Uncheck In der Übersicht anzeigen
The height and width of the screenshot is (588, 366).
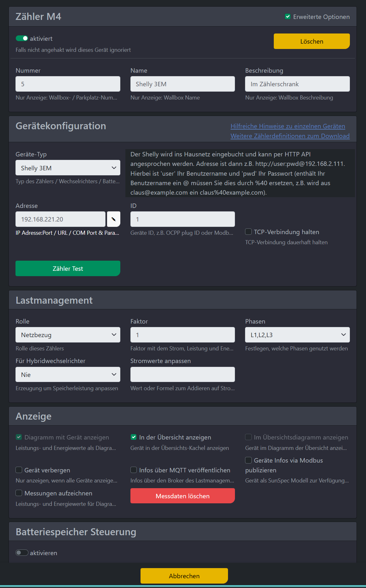coord(134,437)
